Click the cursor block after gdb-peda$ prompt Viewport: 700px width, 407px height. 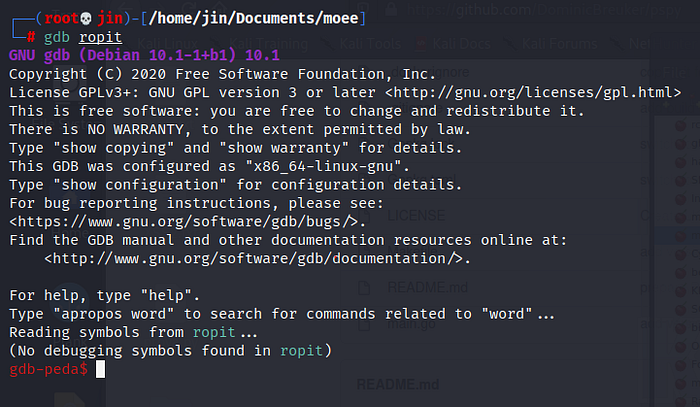pos(98,368)
